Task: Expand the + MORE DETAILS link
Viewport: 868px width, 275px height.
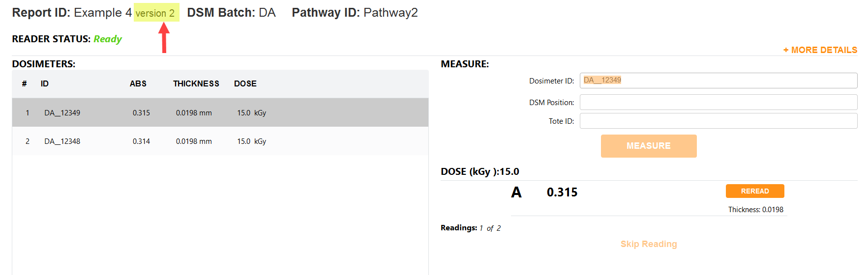Action: [x=820, y=50]
